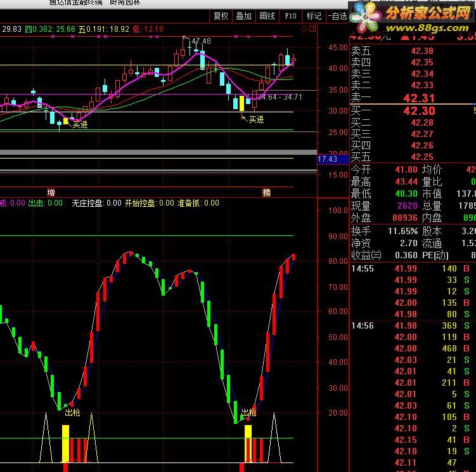Open the 叠加 overlay option
476x472 pixels.
[x=244, y=16]
